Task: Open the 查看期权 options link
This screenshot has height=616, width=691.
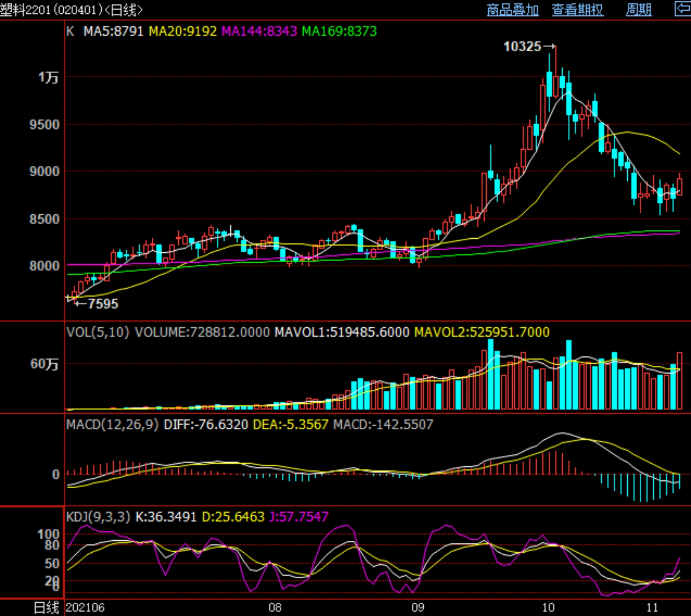Action: [577, 10]
